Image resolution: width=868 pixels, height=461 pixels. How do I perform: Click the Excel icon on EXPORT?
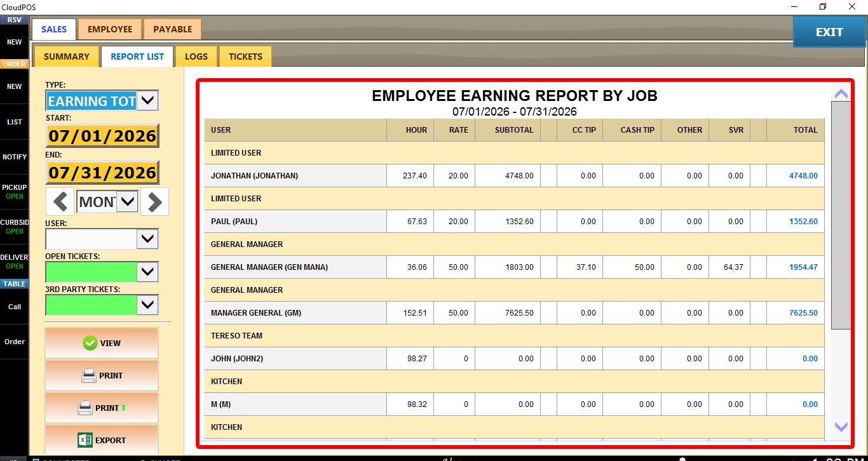point(85,440)
